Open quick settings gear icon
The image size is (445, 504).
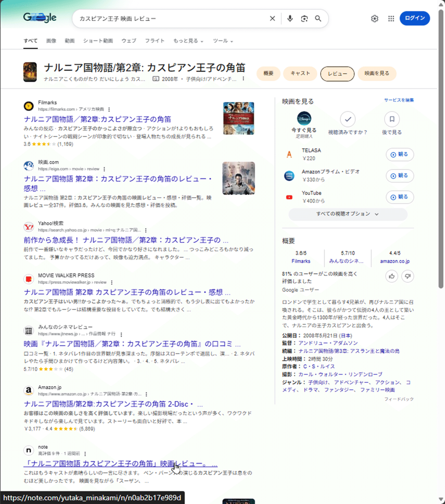tap(375, 19)
